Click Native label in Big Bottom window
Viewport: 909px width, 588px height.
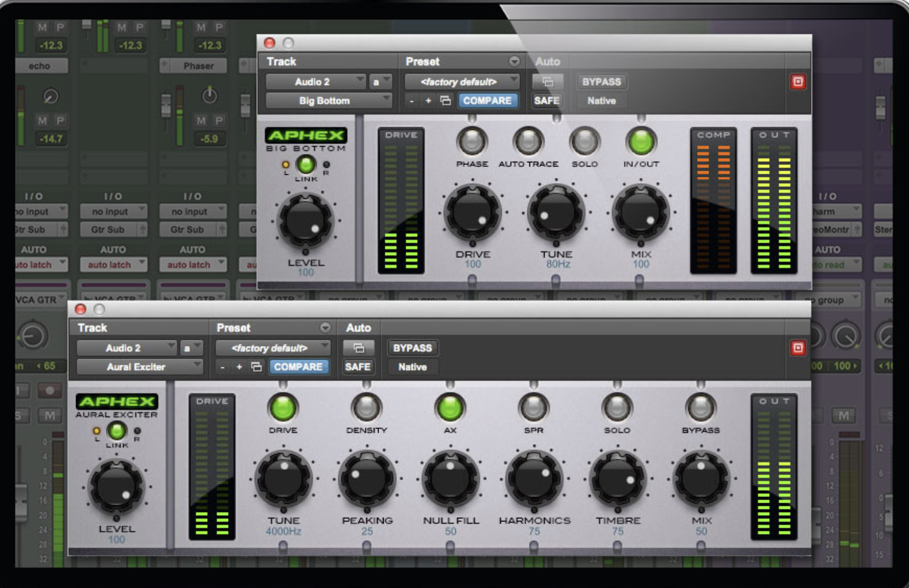click(x=601, y=101)
